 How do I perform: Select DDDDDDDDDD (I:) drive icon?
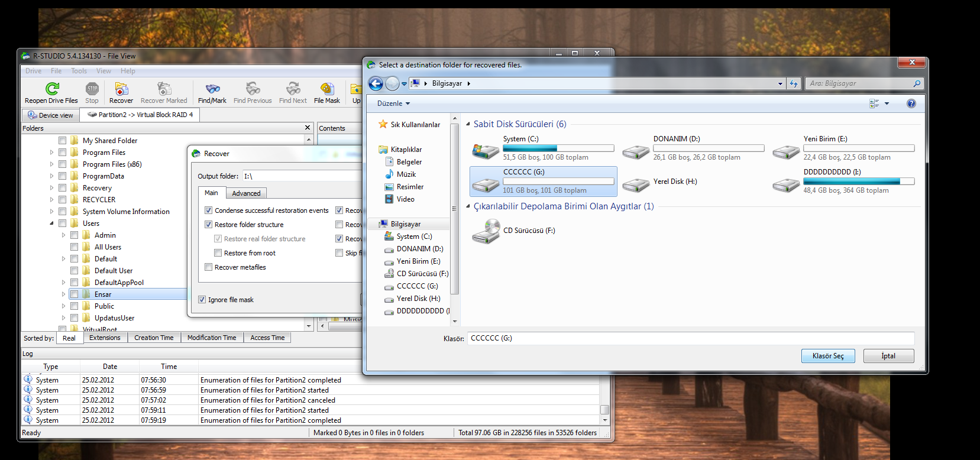point(786,184)
